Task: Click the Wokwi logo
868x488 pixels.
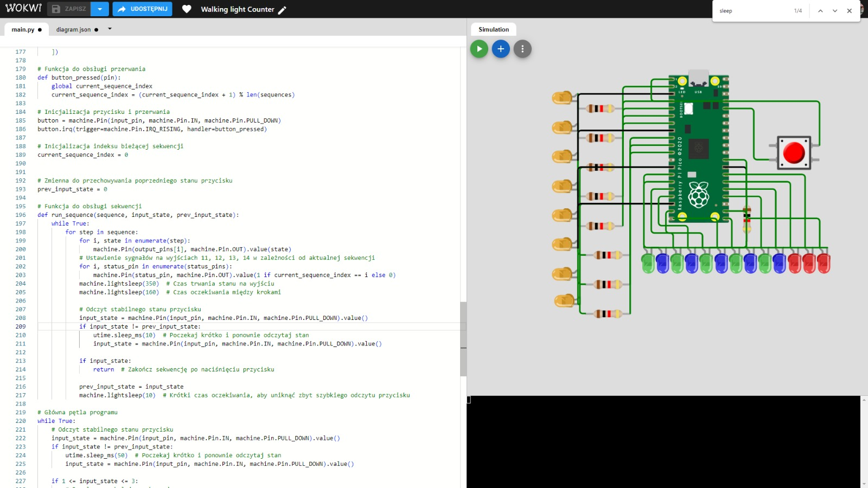Action: (x=23, y=9)
